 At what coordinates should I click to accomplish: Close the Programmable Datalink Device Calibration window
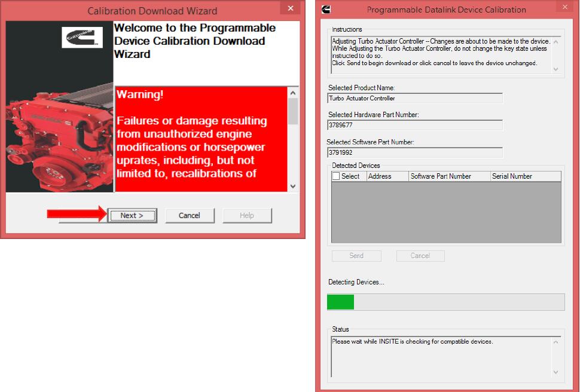[x=565, y=7]
